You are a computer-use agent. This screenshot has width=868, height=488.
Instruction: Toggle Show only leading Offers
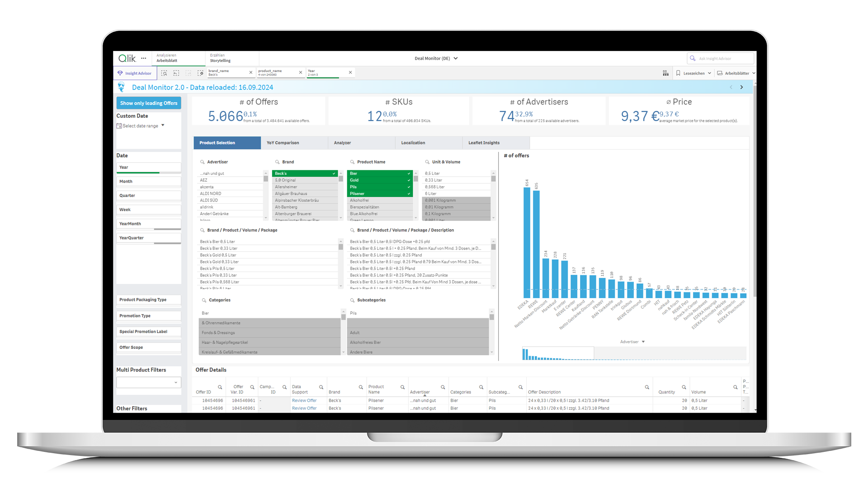pyautogui.click(x=149, y=103)
